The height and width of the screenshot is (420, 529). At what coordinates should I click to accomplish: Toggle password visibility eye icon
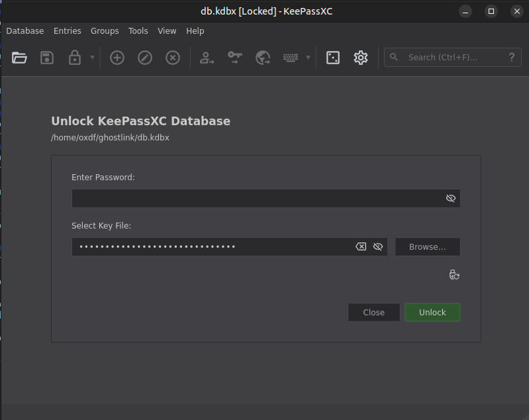(451, 198)
